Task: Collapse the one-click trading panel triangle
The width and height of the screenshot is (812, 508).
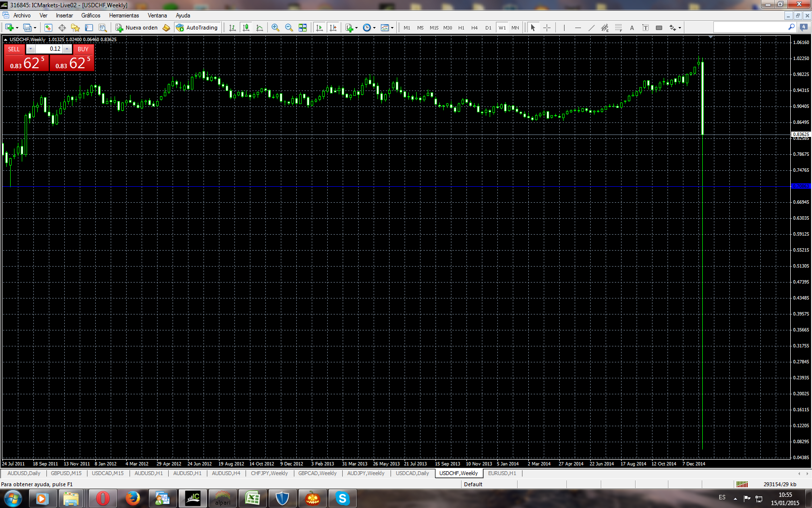Action: (5, 40)
